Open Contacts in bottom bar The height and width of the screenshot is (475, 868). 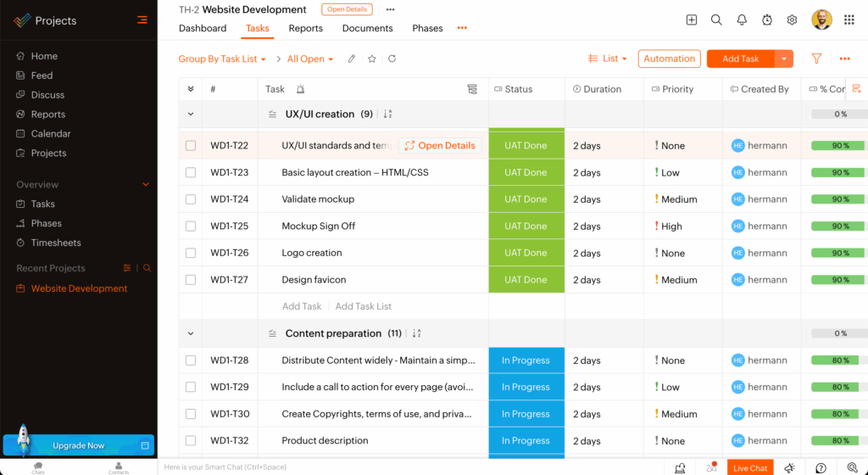point(119,468)
